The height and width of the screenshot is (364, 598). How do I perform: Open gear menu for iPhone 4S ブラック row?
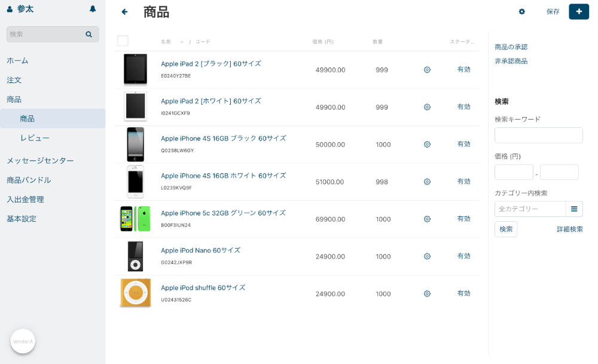(427, 145)
